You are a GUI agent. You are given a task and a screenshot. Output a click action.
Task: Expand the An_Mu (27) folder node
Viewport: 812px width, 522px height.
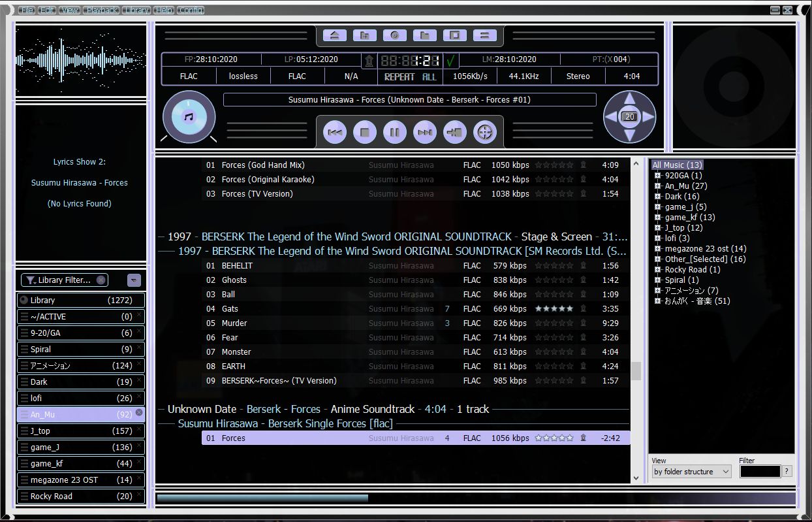(657, 186)
